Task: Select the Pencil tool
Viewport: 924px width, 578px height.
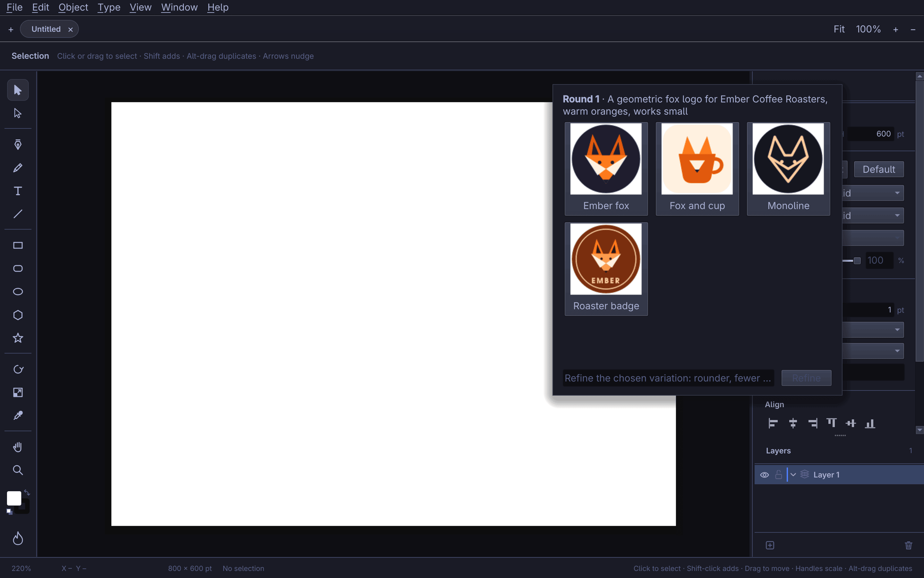Action: [x=18, y=168]
